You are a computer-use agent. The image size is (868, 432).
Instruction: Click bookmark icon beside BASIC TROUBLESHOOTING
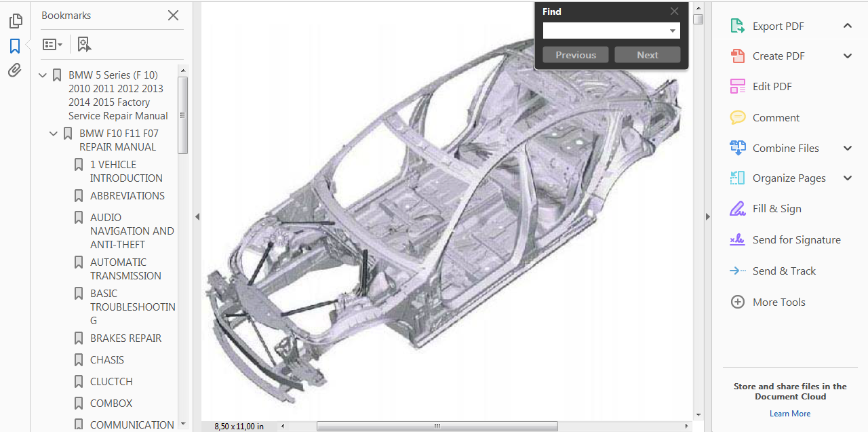coord(79,294)
